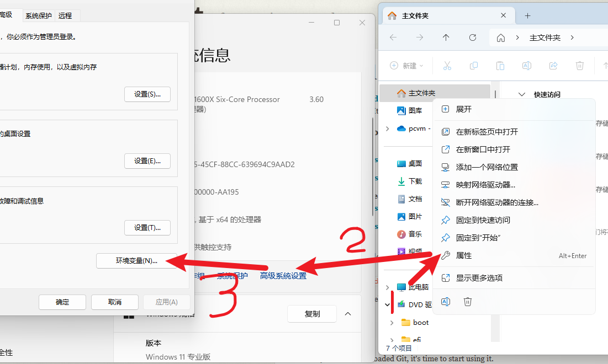Viewport: 608px width, 364px height.
Task: Click the Paste clipboard icon in Explorer toolbar
Action: [x=500, y=66]
